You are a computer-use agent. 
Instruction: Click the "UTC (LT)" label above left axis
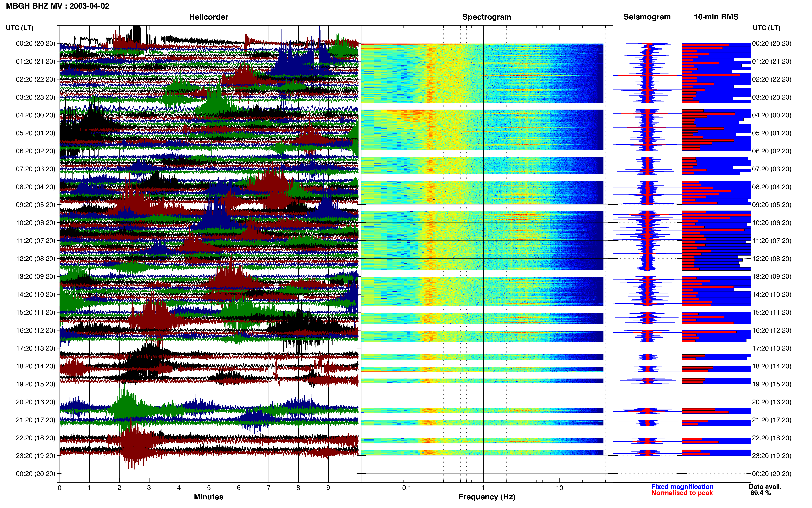[x=20, y=28]
